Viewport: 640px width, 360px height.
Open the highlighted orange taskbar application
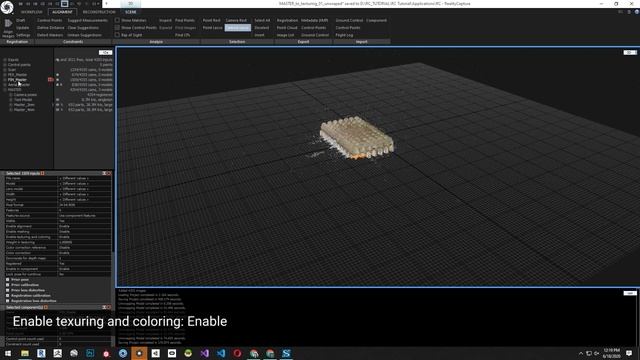(x=139, y=353)
